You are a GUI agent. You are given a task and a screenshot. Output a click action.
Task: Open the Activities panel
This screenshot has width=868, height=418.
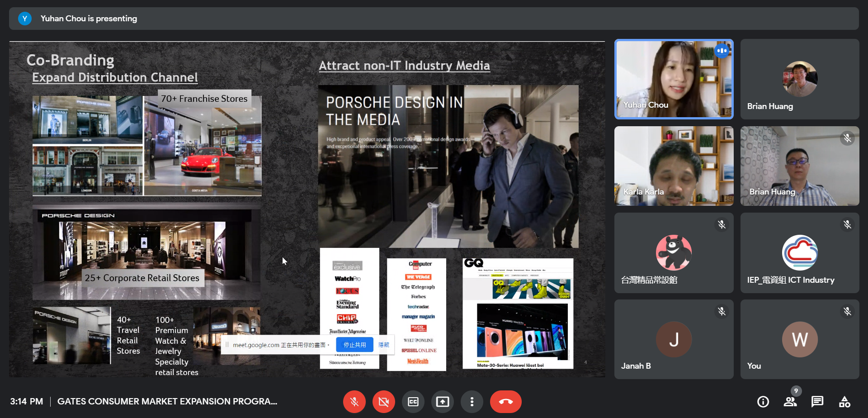[844, 402]
